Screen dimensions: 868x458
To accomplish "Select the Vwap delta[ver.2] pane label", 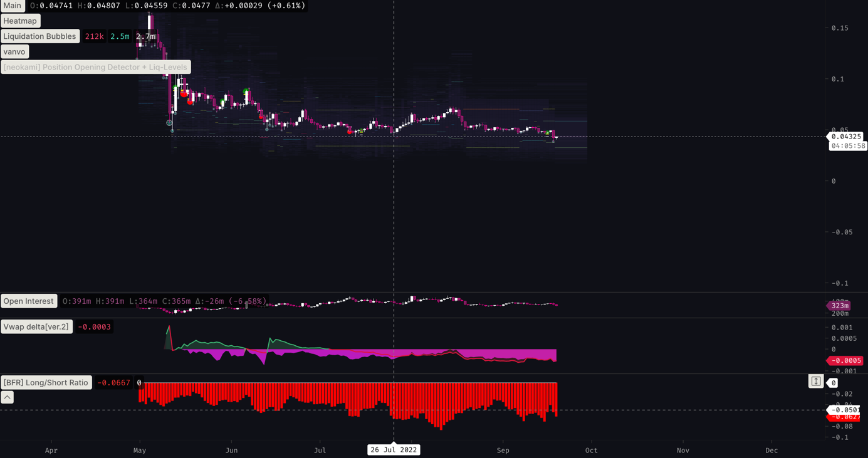I will pyautogui.click(x=36, y=326).
